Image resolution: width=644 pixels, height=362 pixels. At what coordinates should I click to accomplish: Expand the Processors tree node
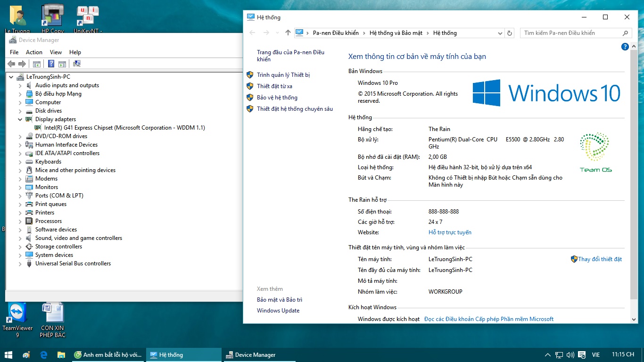click(x=20, y=222)
